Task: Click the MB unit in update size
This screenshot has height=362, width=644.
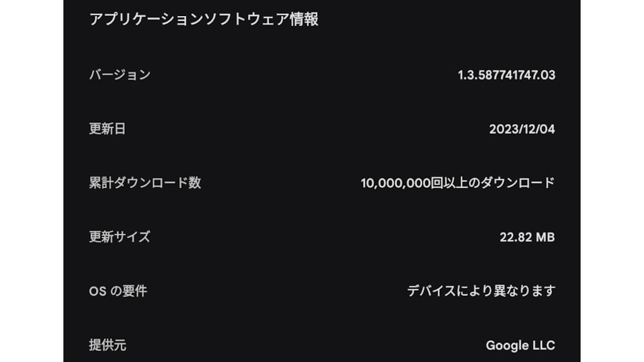Action: pyautogui.click(x=545, y=237)
